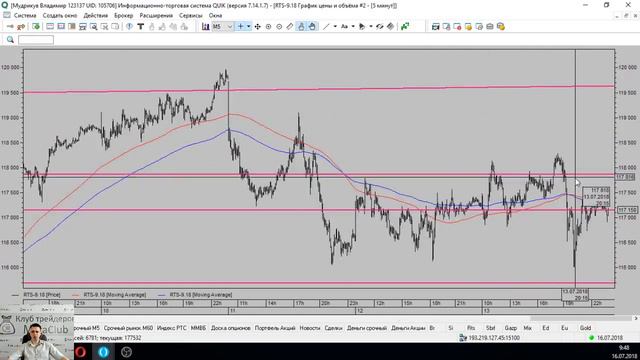Click the 117.150 price label on axis

[x=627, y=210]
